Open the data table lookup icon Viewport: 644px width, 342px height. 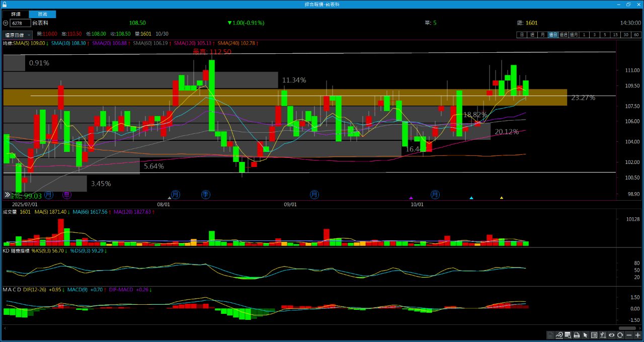tap(568, 335)
